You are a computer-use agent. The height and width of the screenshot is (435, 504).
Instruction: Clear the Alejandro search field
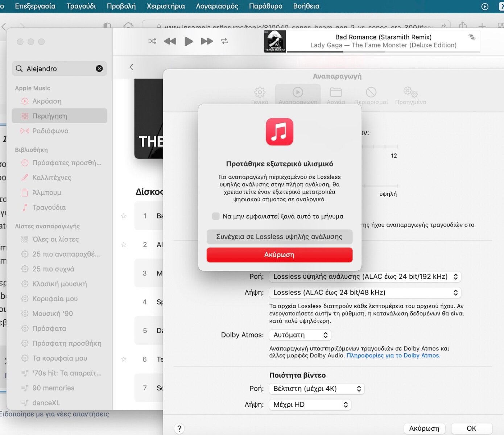point(99,69)
